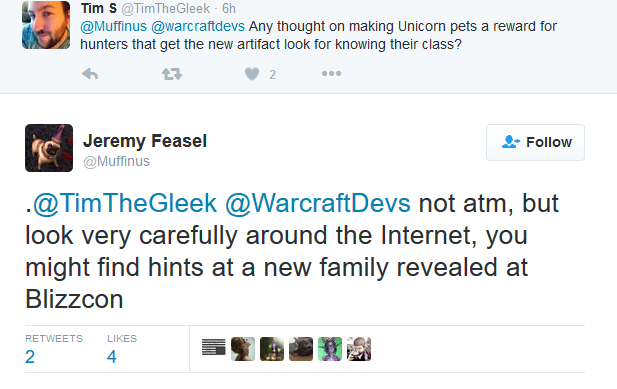Open @warcraftdevs mention in Tim's tweet

[198, 26]
